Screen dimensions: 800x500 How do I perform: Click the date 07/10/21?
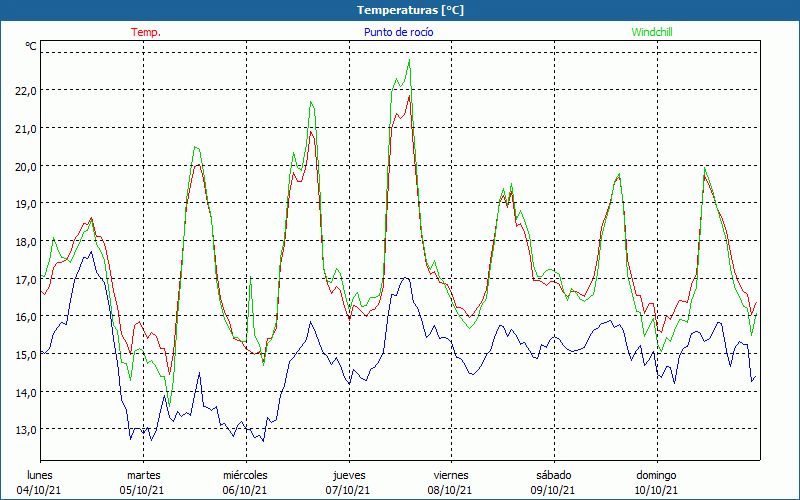pyautogui.click(x=348, y=490)
